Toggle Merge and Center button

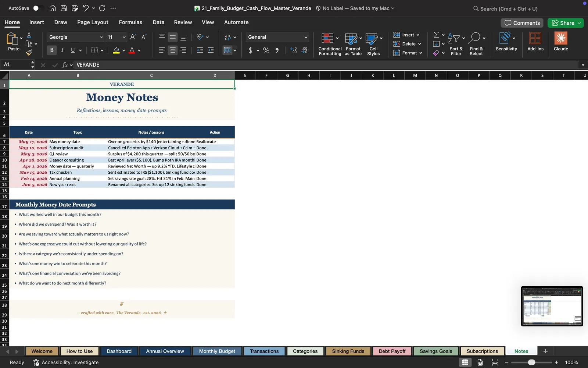[x=227, y=50]
